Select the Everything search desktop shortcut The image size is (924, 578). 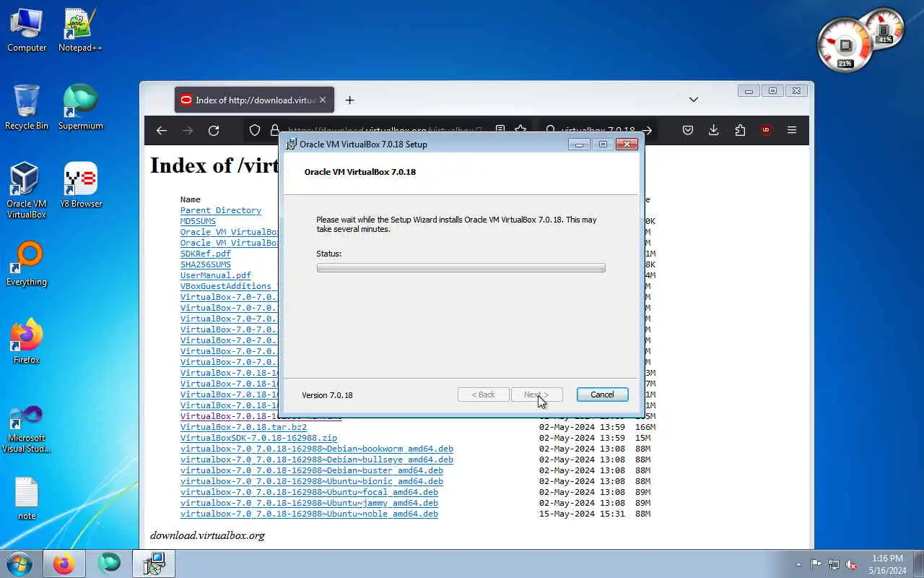(x=27, y=264)
